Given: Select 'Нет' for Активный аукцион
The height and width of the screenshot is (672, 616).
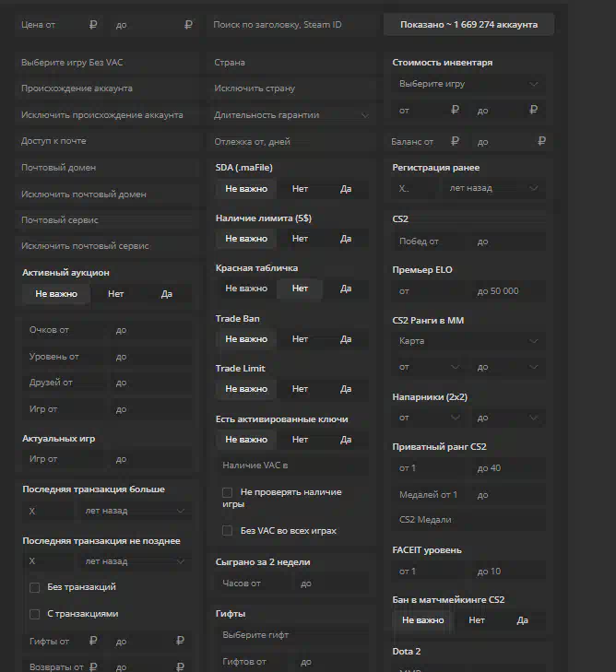Looking at the screenshot, I should point(116,294).
